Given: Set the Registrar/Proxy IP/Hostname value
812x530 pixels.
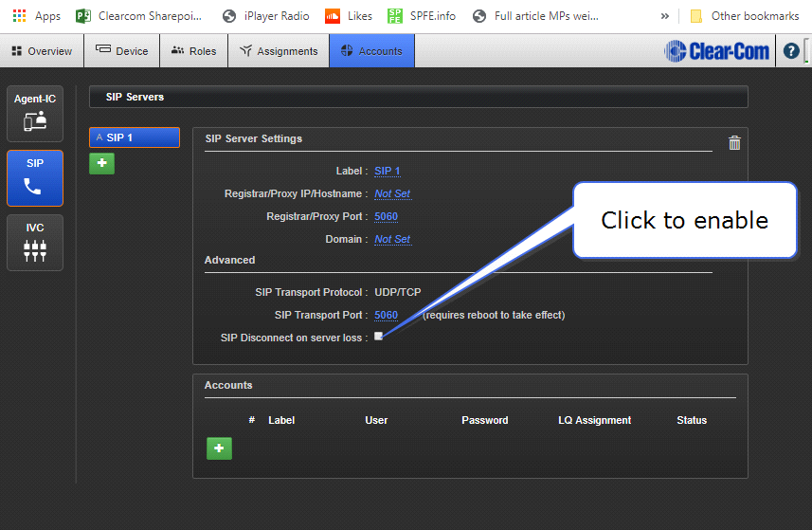Looking at the screenshot, I should (392, 193).
